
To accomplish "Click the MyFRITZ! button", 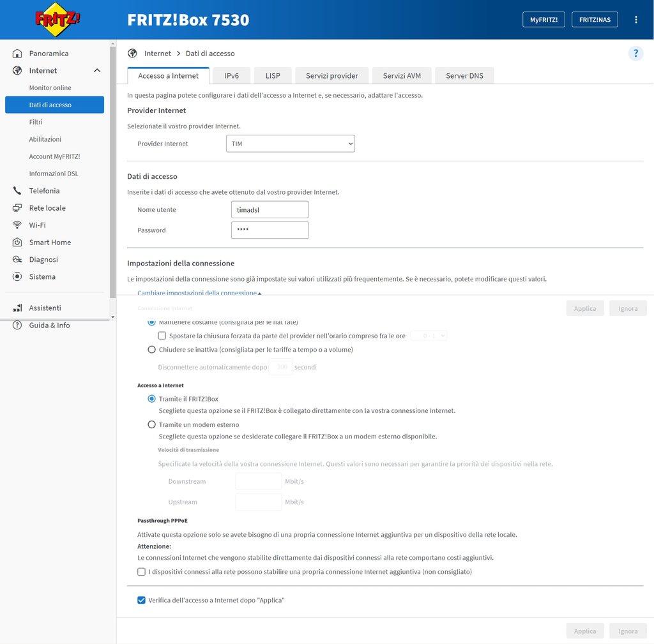I will tap(544, 20).
